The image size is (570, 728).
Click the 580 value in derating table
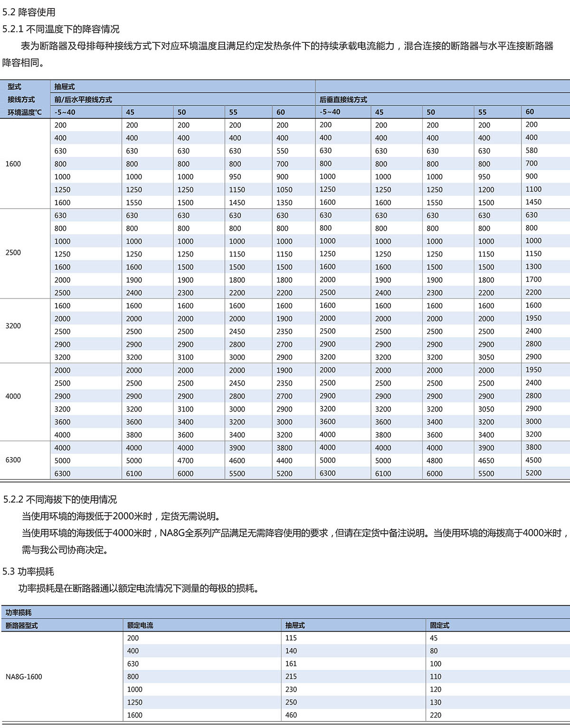pos(532,151)
